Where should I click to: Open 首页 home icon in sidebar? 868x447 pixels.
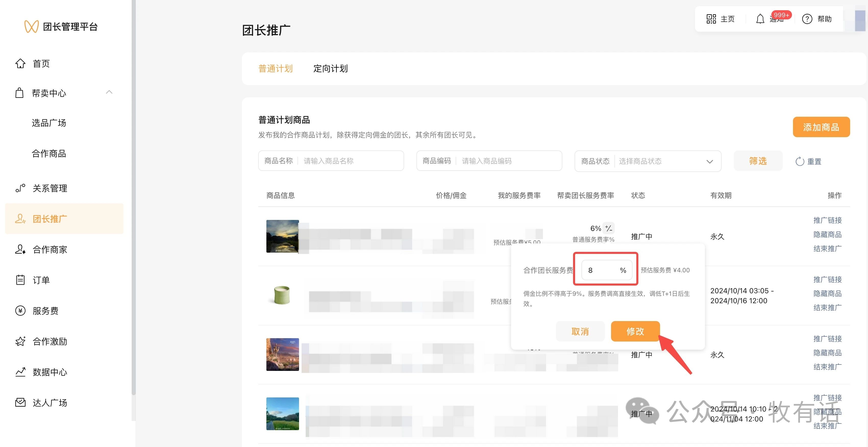tap(20, 63)
